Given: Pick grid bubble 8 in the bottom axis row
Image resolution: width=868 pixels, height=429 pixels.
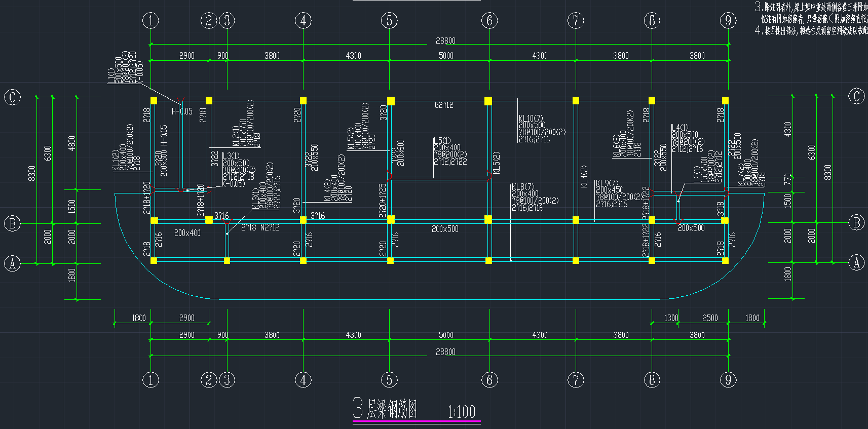Looking at the screenshot, I should (x=652, y=380).
